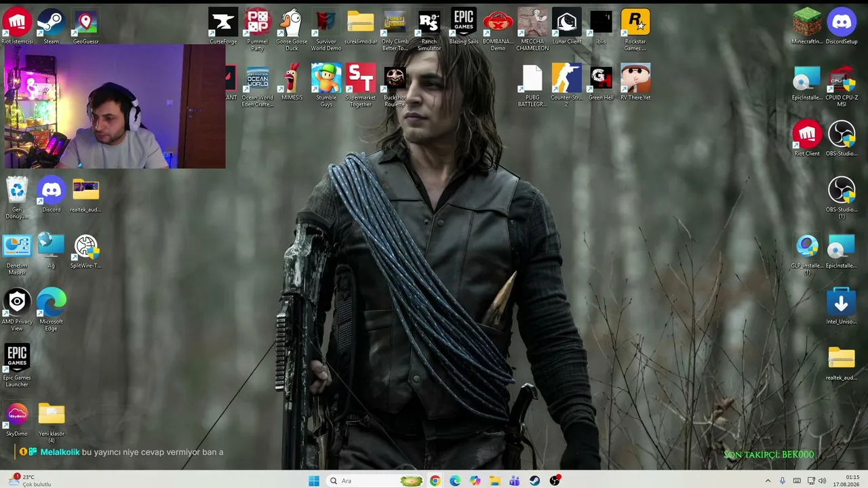Select the Lunar Client shortcut

pos(567,26)
